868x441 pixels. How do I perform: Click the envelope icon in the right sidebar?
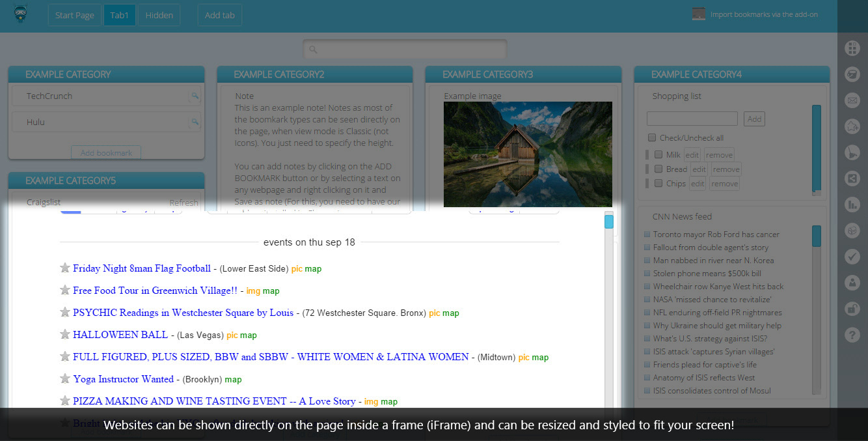(852, 100)
